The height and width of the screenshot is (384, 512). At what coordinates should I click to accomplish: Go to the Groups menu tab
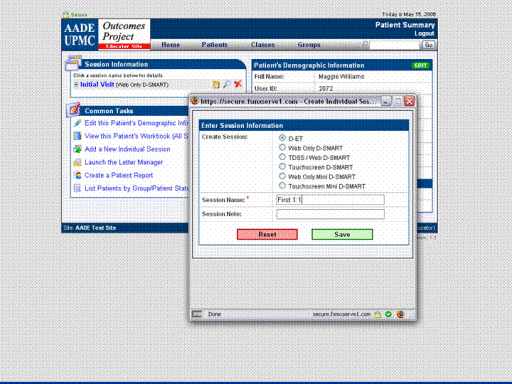click(x=309, y=45)
